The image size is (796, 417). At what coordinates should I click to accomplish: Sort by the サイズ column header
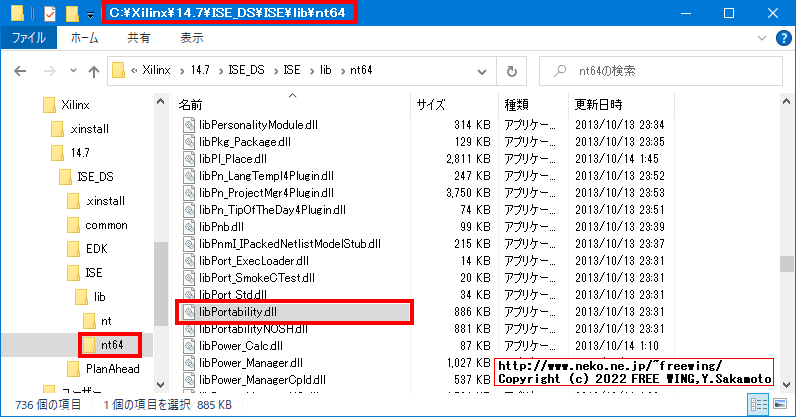point(431,105)
